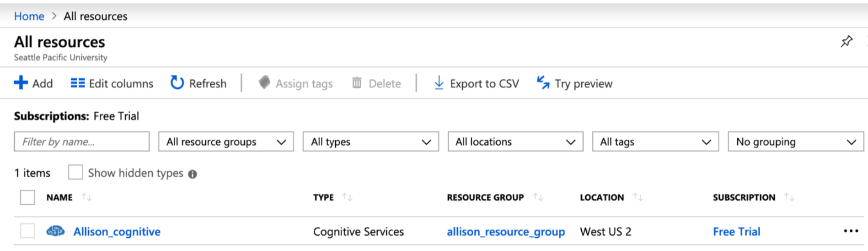
Task: Expand the All tags dropdown
Action: pyautogui.click(x=655, y=142)
